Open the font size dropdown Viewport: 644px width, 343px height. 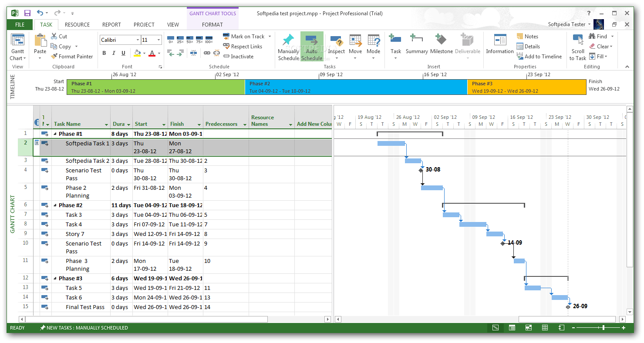click(158, 40)
